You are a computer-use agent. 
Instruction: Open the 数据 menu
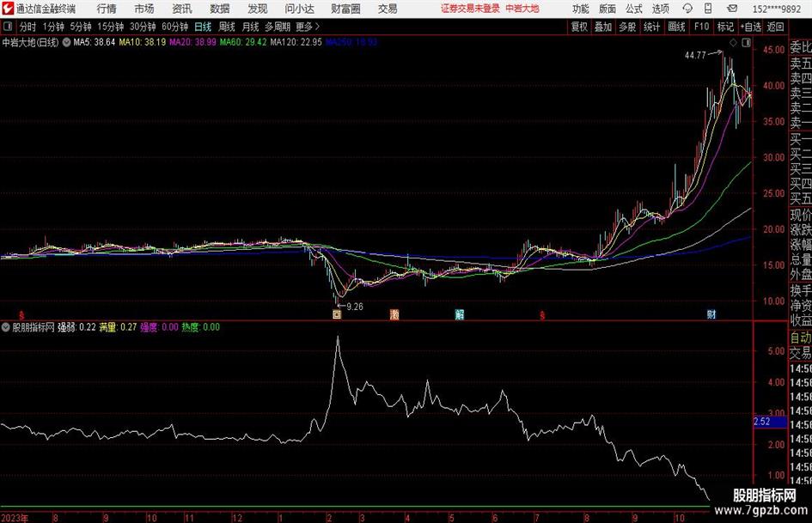[x=220, y=9]
